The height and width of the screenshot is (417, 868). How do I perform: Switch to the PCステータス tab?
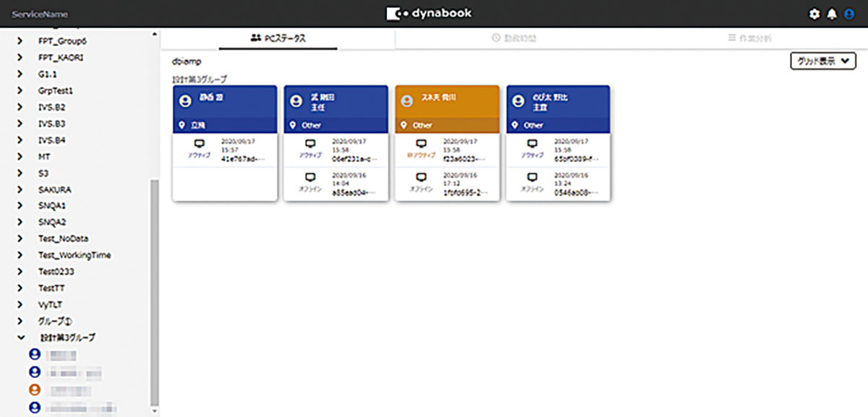point(278,38)
